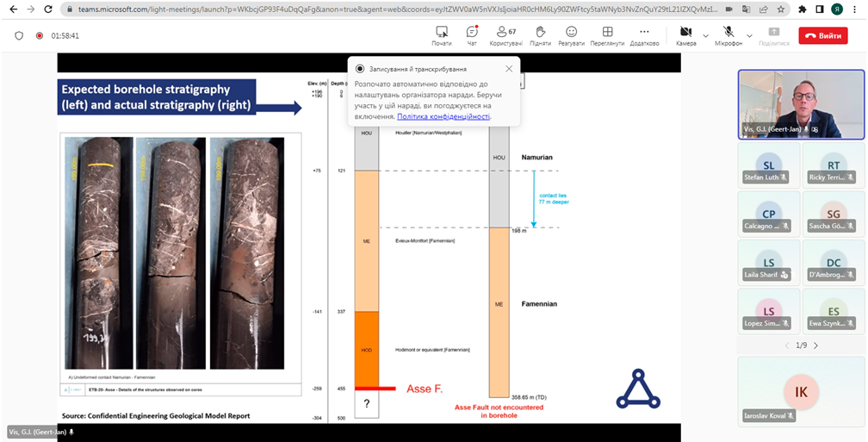Image resolution: width=868 pixels, height=442 pixels.
Task: Click the site lock icon in address bar
Action: point(69,9)
